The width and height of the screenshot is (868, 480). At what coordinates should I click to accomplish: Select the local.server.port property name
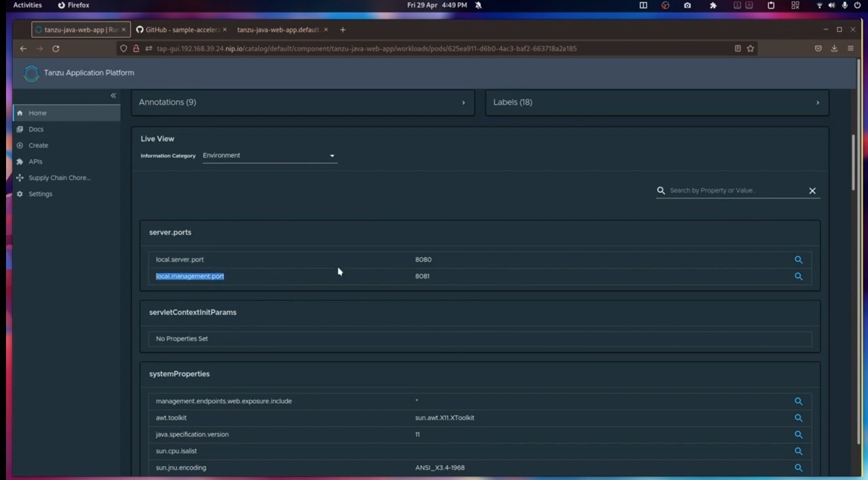[179, 260]
